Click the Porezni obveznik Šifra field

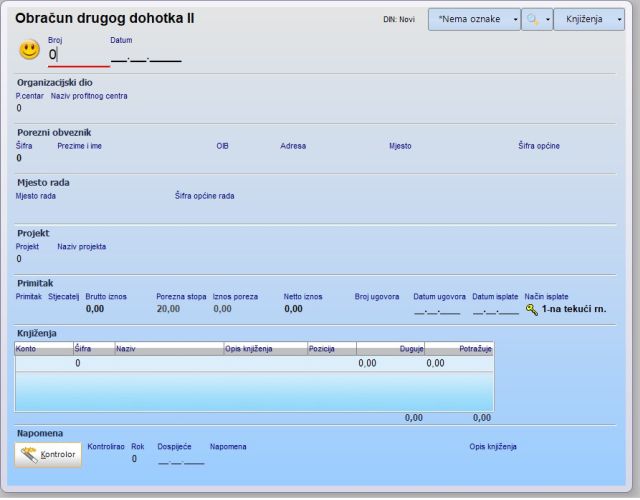[19, 158]
